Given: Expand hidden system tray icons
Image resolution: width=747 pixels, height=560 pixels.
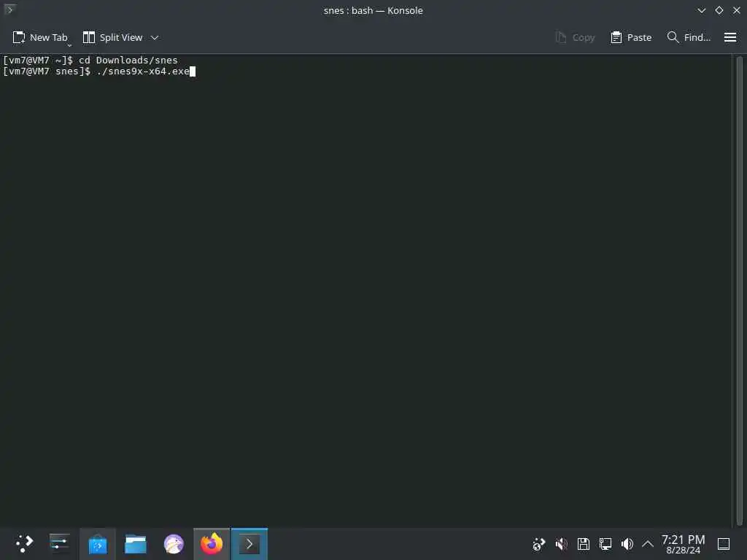Looking at the screenshot, I should [648, 544].
